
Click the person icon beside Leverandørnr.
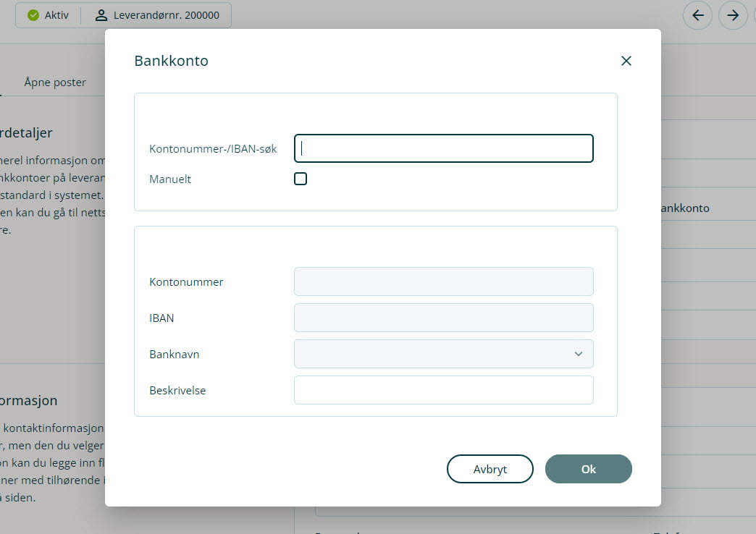point(101,15)
